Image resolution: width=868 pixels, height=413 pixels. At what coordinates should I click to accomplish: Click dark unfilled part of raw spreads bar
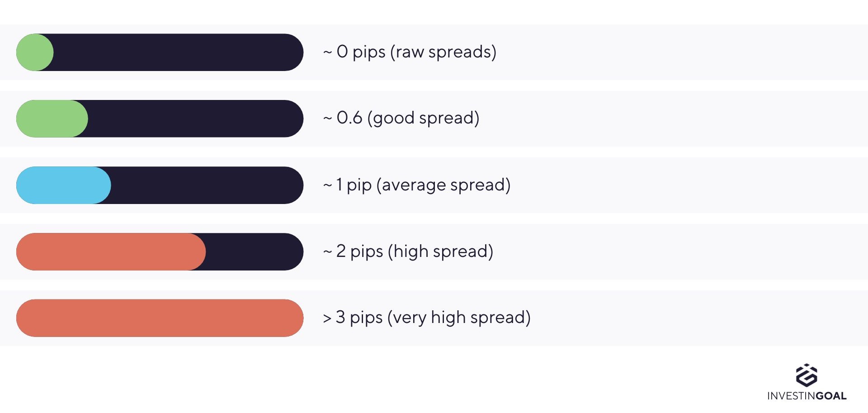point(178,52)
